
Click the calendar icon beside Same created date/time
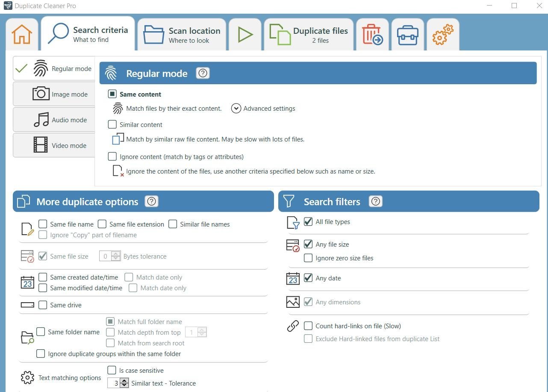tap(27, 283)
